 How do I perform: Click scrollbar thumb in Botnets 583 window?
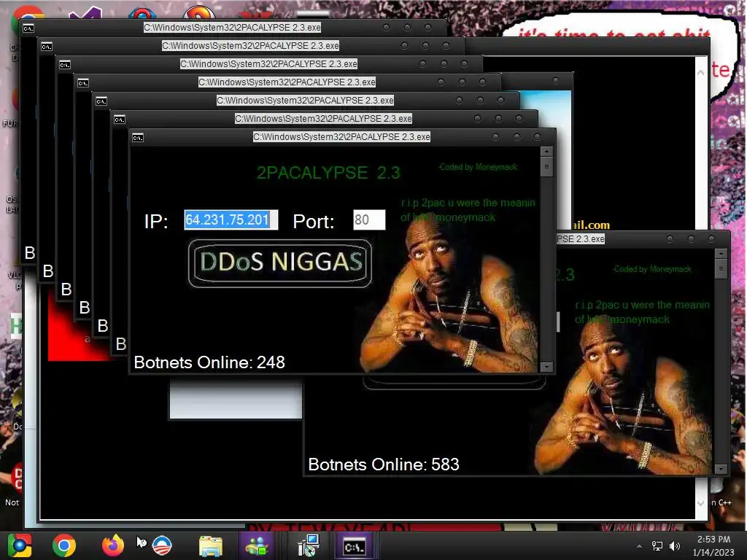coord(721,269)
